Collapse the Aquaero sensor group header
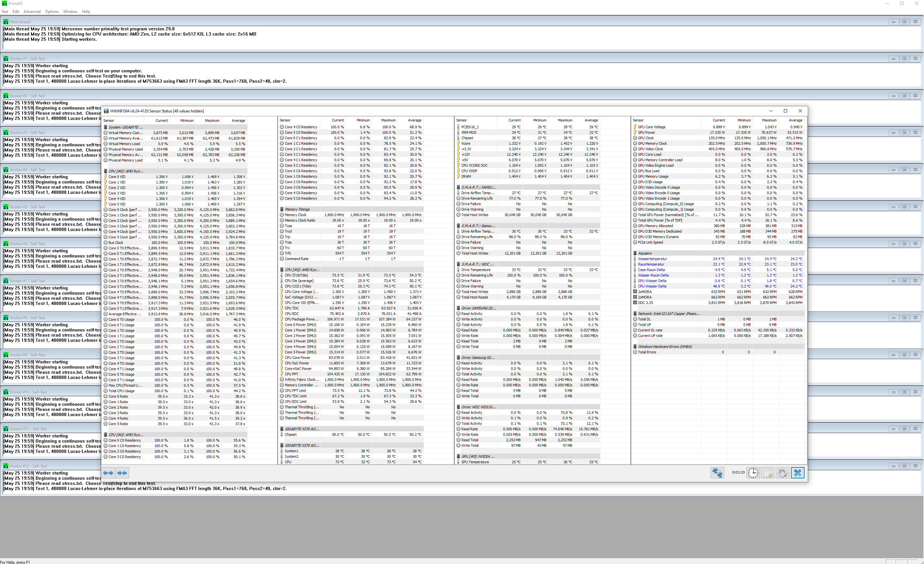The image size is (924, 564). pyautogui.click(x=644, y=253)
